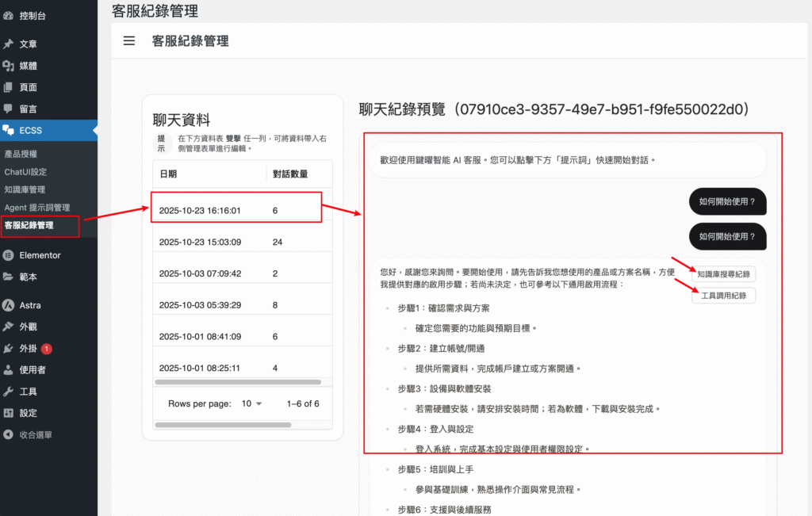Image resolution: width=812 pixels, height=516 pixels.
Task: Click the 工具調用紀錄 button
Action: [x=723, y=296]
